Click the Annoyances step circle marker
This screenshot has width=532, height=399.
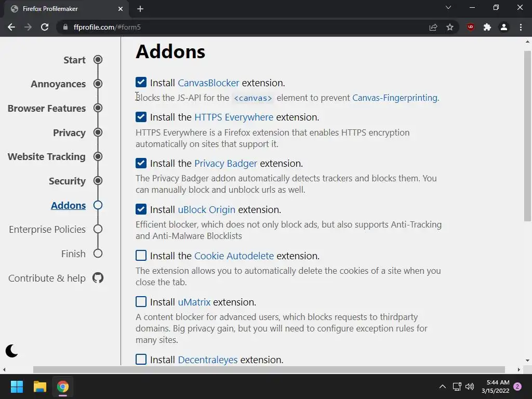click(98, 84)
